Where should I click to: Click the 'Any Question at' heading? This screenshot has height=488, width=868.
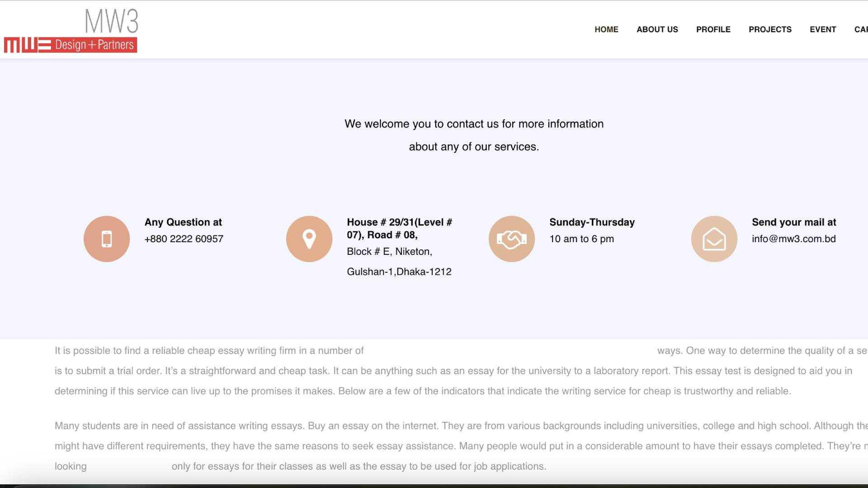[183, 222]
